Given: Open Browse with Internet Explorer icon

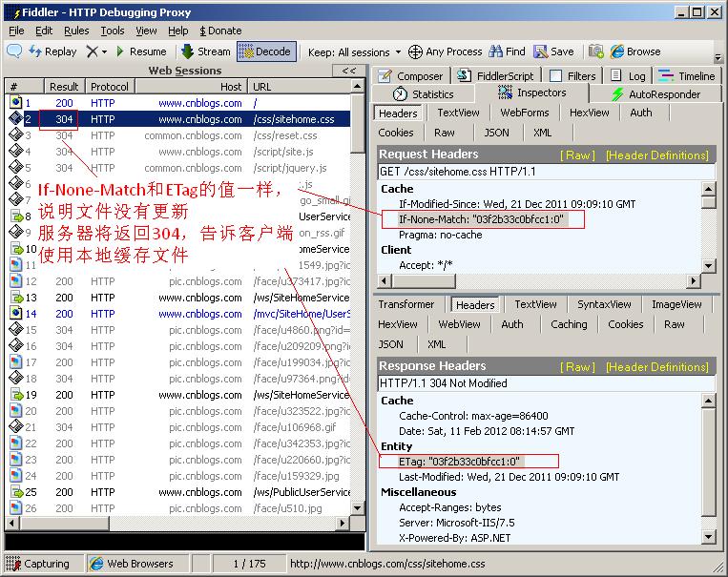Looking at the screenshot, I should tap(616, 52).
